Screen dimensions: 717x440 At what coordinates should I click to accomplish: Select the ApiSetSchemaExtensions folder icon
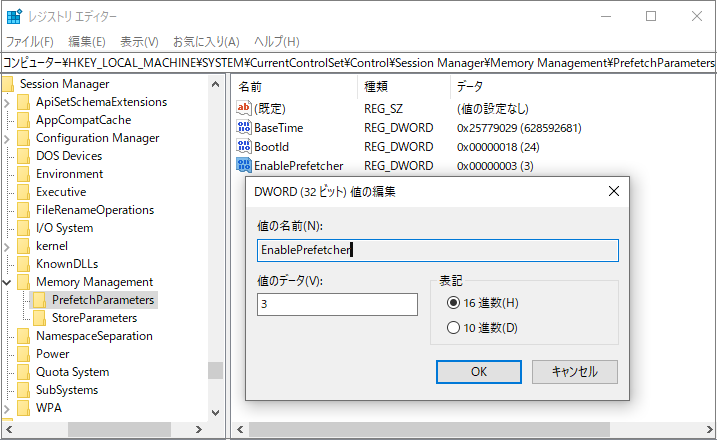coord(23,102)
